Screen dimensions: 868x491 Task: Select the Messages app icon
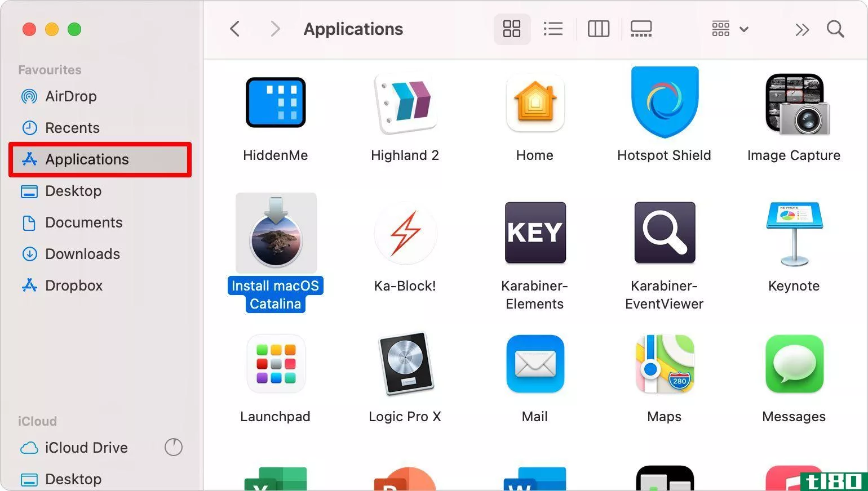(794, 364)
